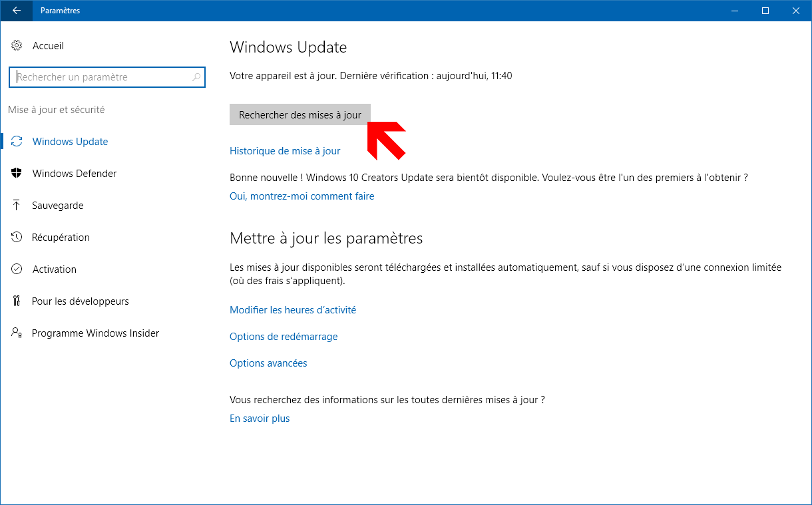Click the Activation checkmark circle icon

tap(17, 269)
